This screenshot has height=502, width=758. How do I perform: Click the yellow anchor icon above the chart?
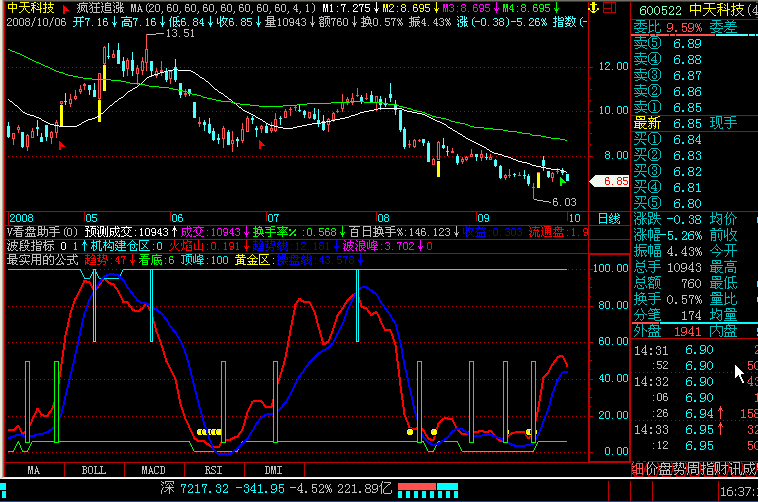pos(593,8)
